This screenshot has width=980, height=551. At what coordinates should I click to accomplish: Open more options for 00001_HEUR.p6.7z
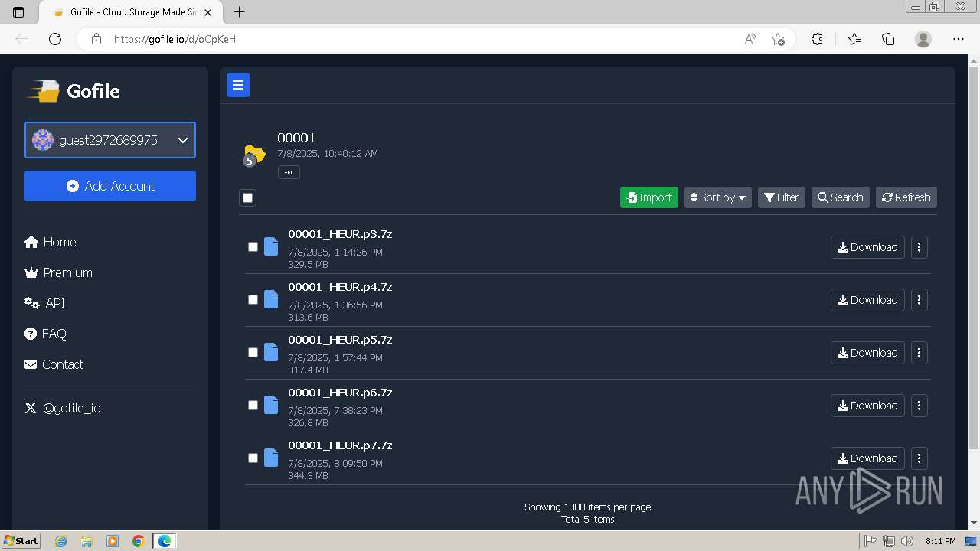point(919,406)
